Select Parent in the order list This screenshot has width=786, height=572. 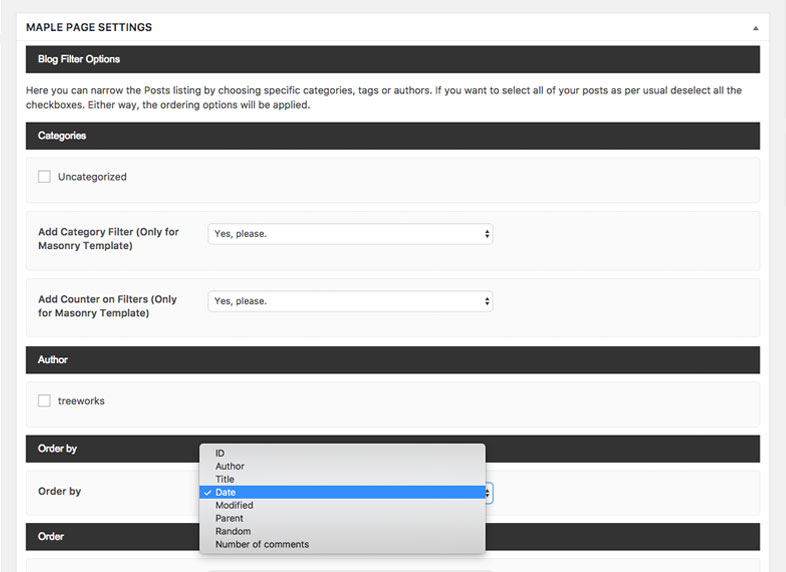tap(229, 518)
